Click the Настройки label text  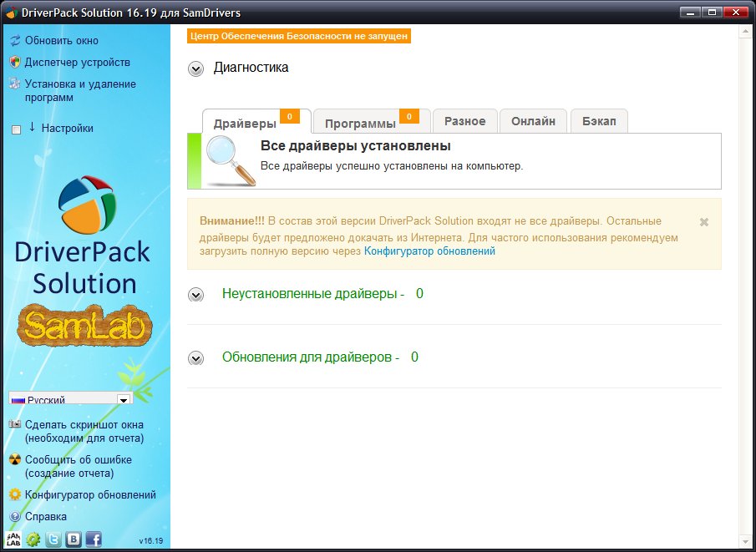click(68, 129)
